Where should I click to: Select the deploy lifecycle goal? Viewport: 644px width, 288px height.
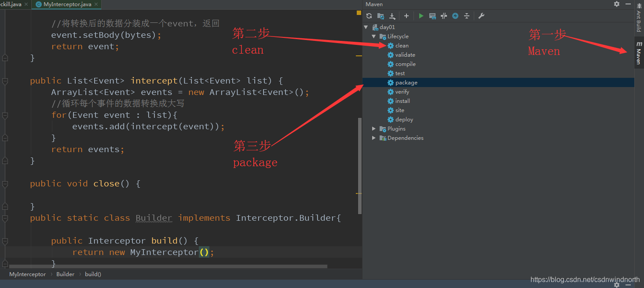404,120
